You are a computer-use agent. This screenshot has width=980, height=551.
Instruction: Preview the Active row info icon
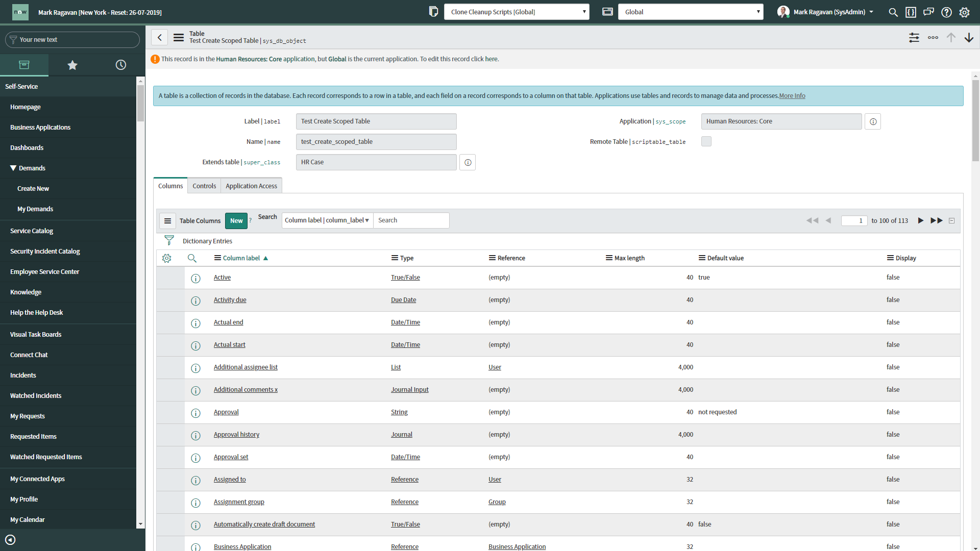(195, 278)
